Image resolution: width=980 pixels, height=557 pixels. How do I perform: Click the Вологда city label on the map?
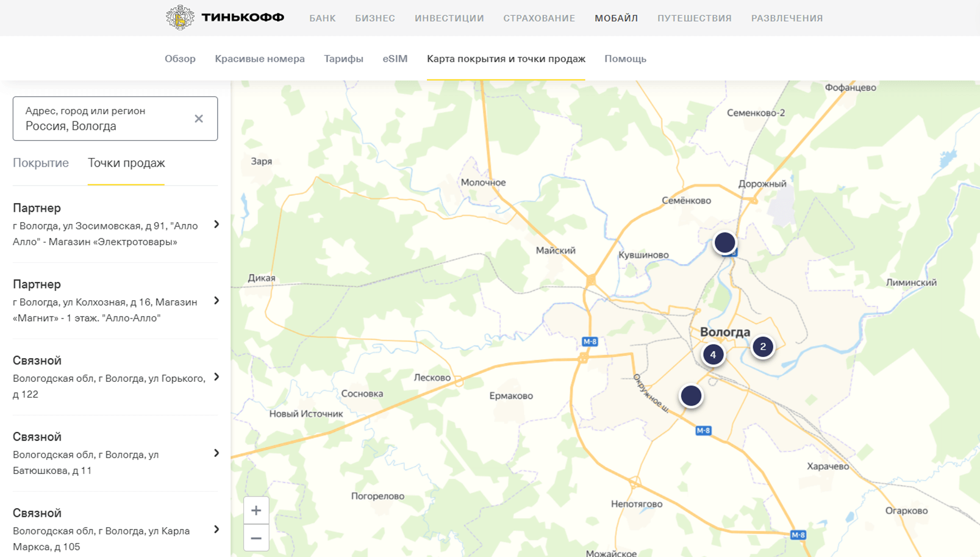pos(725,332)
